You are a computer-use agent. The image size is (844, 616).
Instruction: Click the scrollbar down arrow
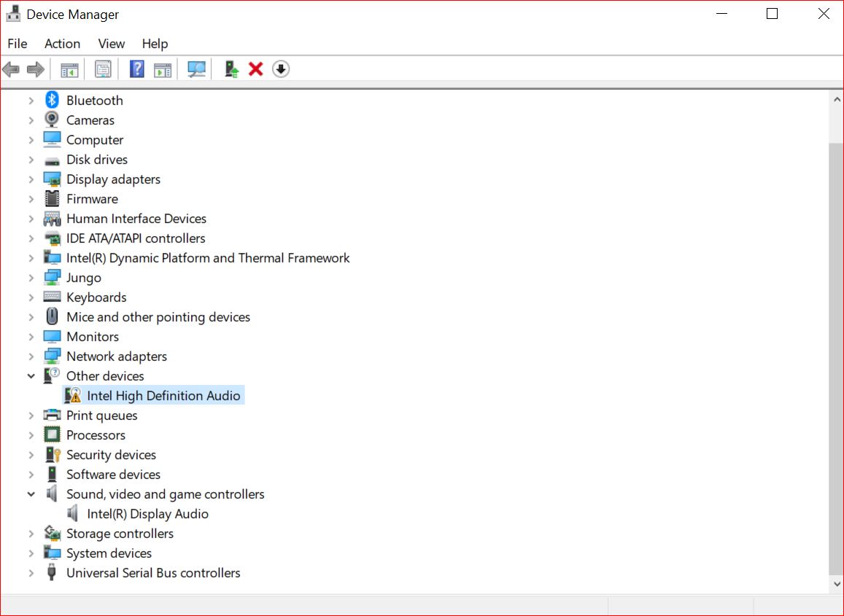point(837,584)
